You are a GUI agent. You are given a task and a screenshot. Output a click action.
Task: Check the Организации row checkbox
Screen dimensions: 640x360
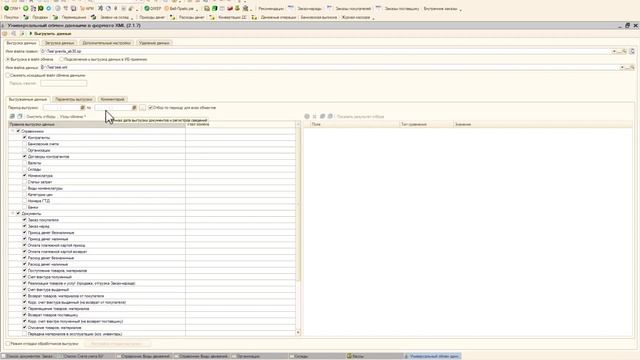[x=24, y=150]
